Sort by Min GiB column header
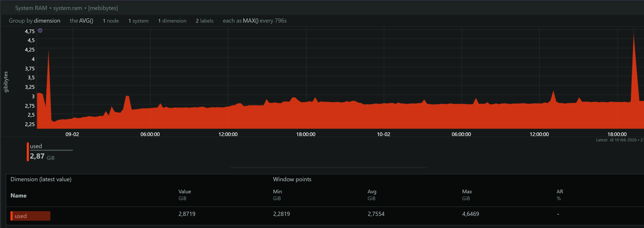The width and height of the screenshot is (644, 228). point(277,195)
